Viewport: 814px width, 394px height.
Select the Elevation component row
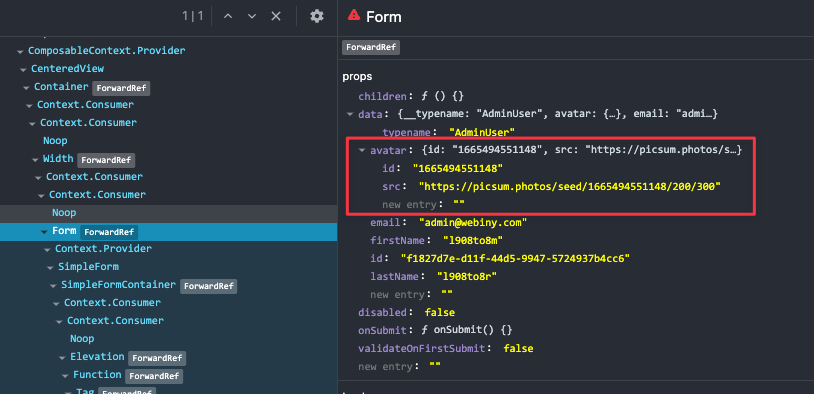[x=97, y=357]
